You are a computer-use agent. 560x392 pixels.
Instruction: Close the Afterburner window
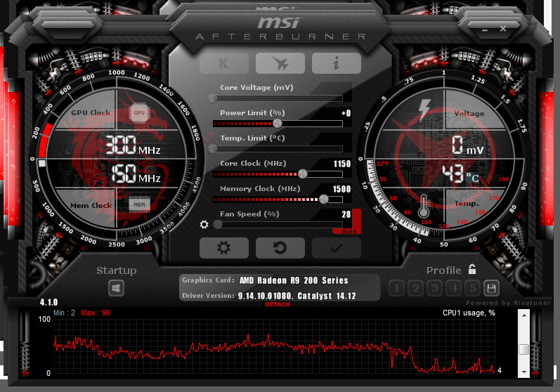click(x=503, y=29)
